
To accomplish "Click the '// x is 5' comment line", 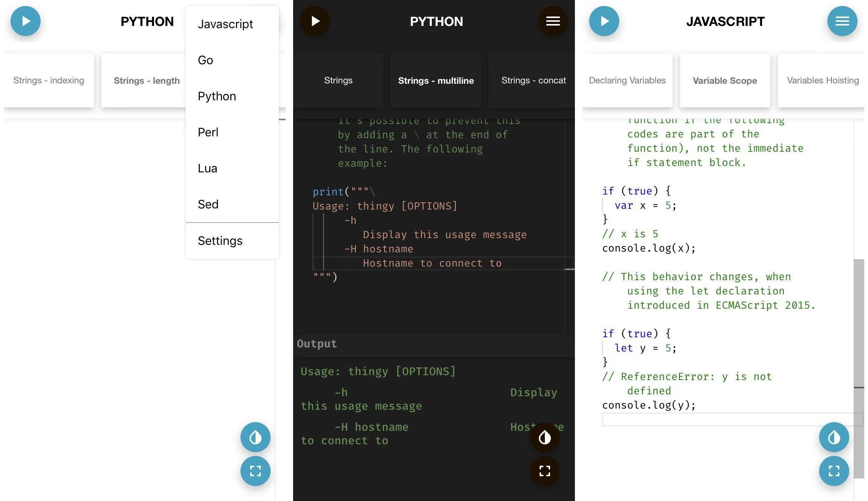I will click(630, 234).
